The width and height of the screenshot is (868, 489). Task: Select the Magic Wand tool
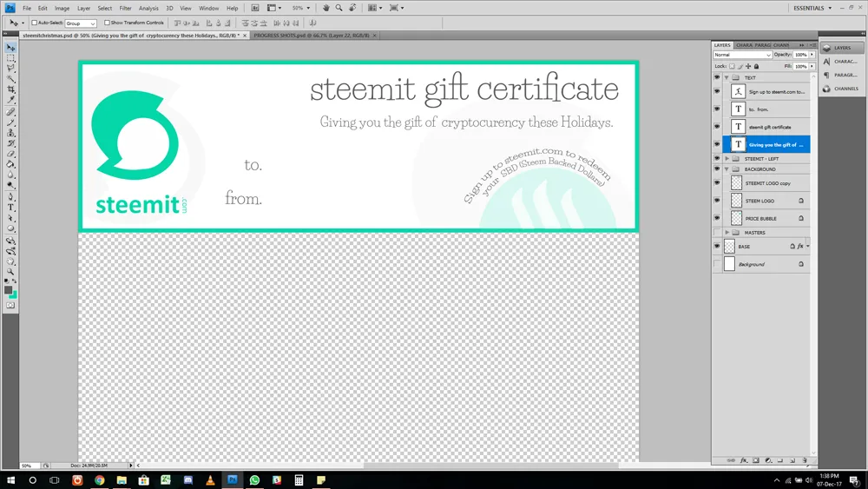point(10,79)
